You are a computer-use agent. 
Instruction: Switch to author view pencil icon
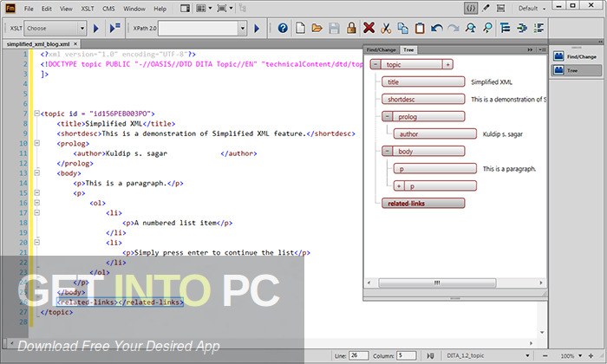point(486,8)
